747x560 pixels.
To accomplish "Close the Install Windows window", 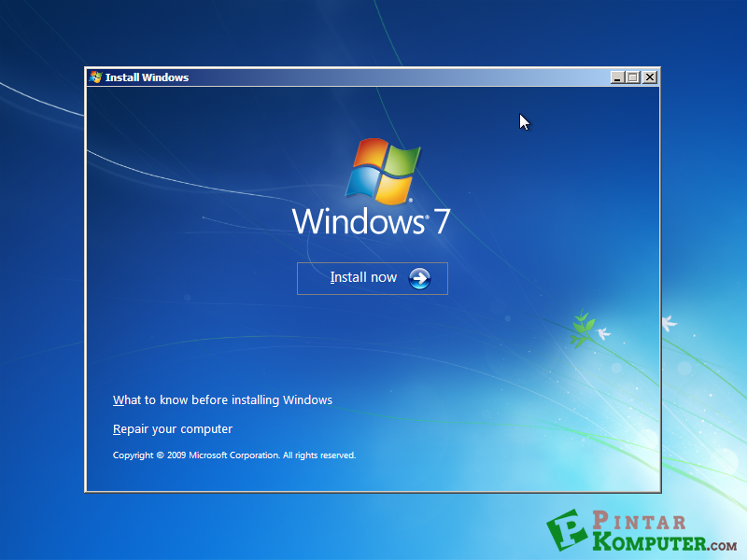I will [649, 77].
